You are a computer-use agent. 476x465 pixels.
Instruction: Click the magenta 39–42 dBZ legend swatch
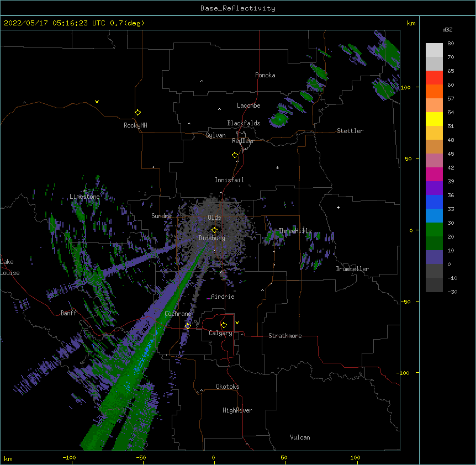tap(434, 174)
